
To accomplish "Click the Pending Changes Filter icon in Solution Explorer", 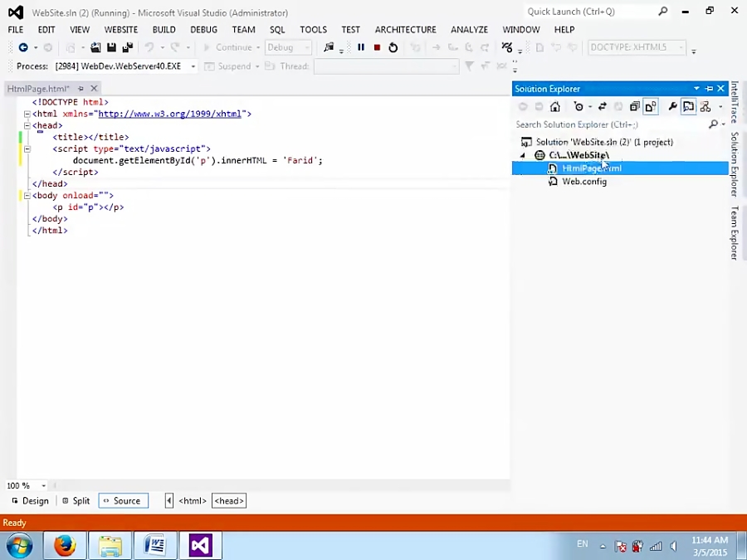I will (579, 107).
